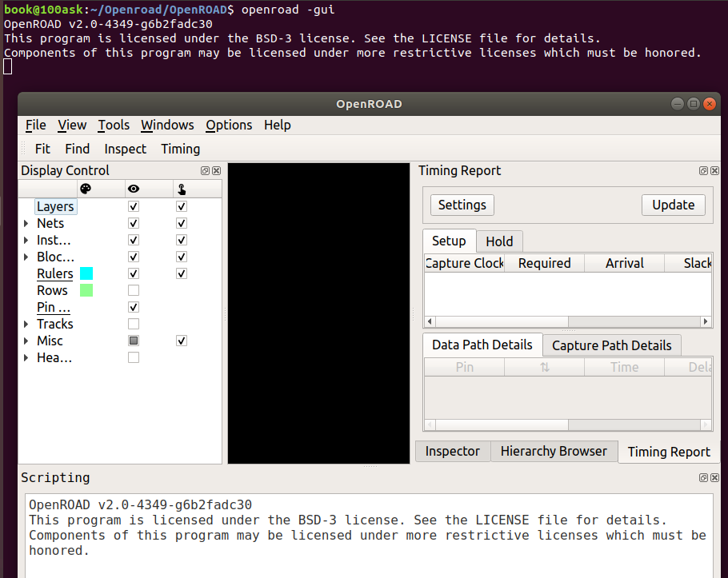
Task: Toggle Nets selectable checkbox
Action: pos(182,223)
